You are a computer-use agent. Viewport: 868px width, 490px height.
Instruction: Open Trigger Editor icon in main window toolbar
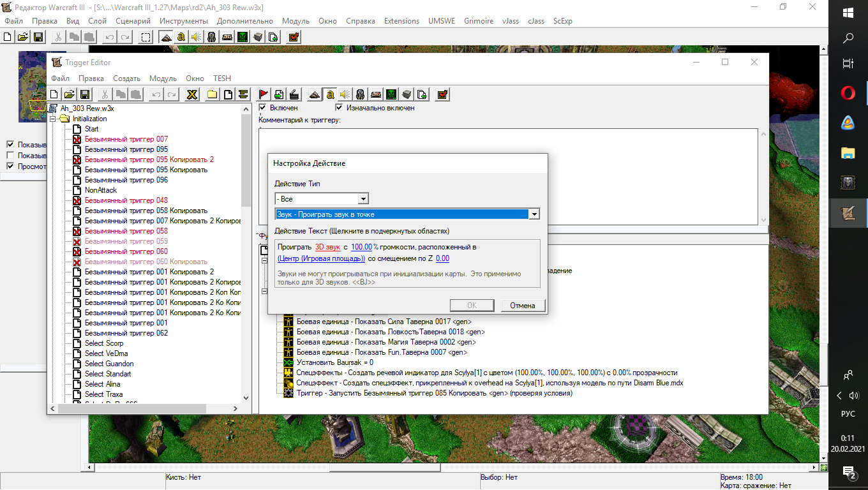click(181, 37)
